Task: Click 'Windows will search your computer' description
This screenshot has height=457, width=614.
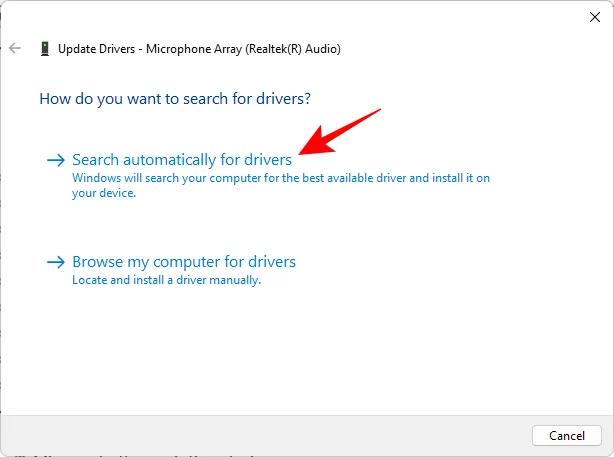Action: click(281, 185)
